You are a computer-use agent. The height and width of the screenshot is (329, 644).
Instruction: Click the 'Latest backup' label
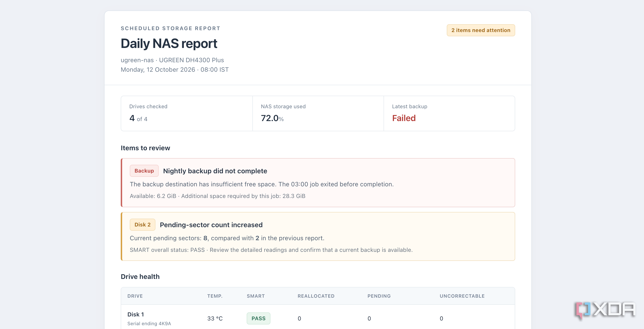tap(409, 106)
